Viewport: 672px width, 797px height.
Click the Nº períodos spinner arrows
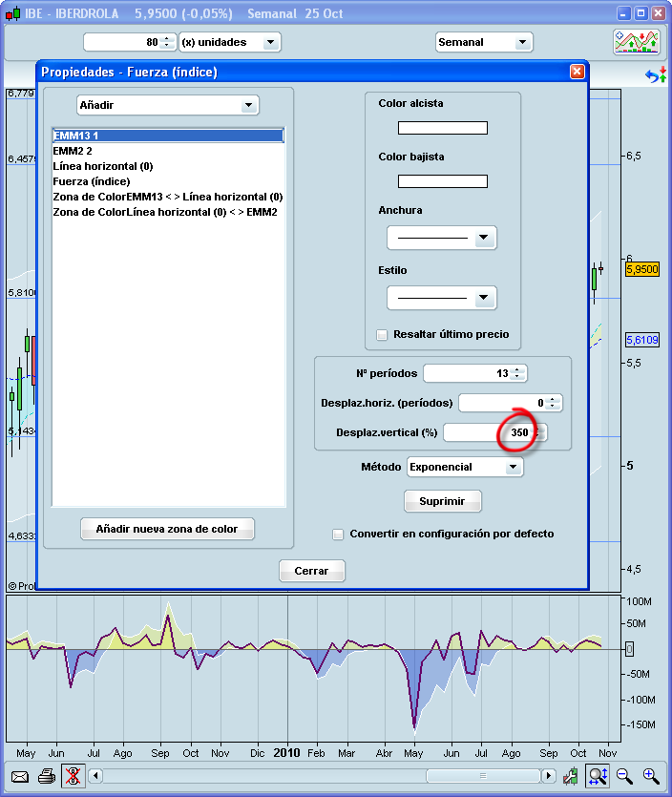click(517, 373)
